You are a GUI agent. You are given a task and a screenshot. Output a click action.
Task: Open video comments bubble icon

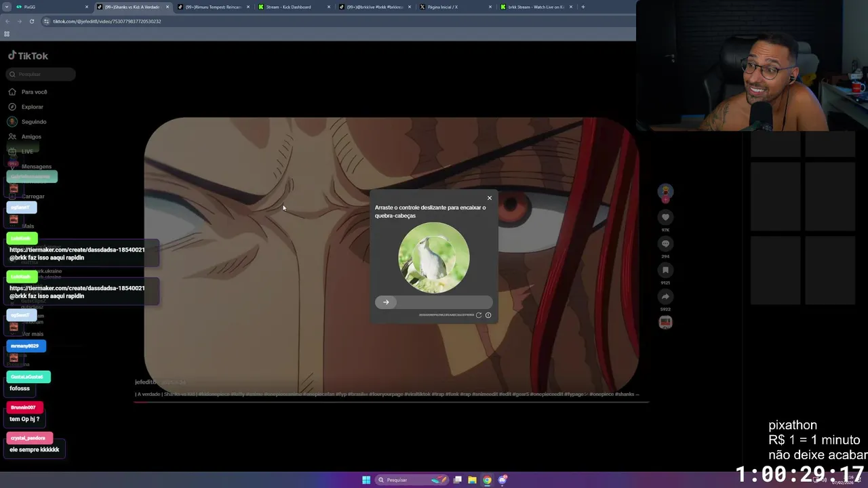[x=665, y=244]
